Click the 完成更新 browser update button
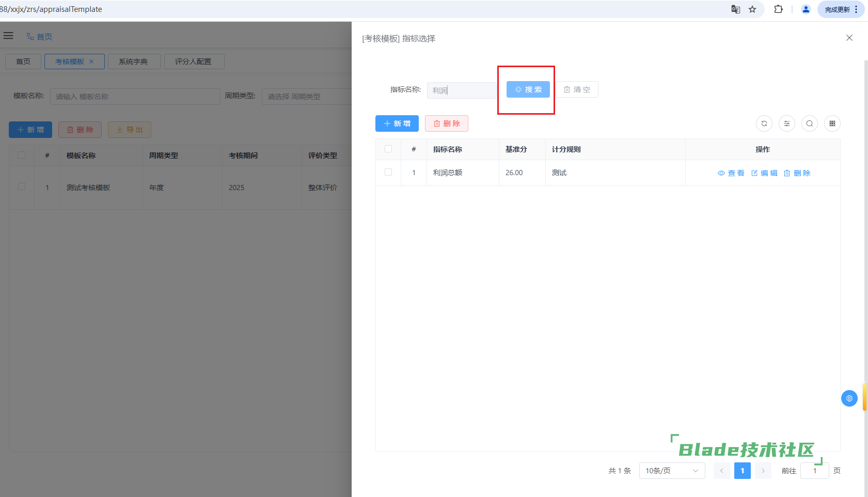This screenshot has height=497, width=868. [x=841, y=9]
